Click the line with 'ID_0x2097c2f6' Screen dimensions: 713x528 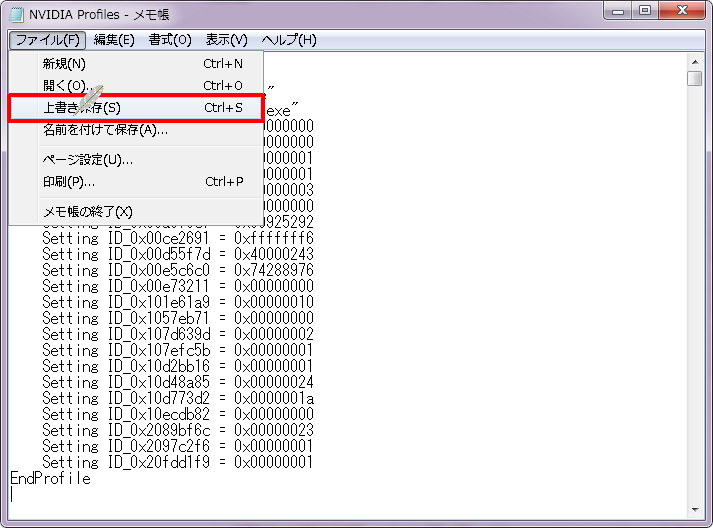(x=178, y=447)
